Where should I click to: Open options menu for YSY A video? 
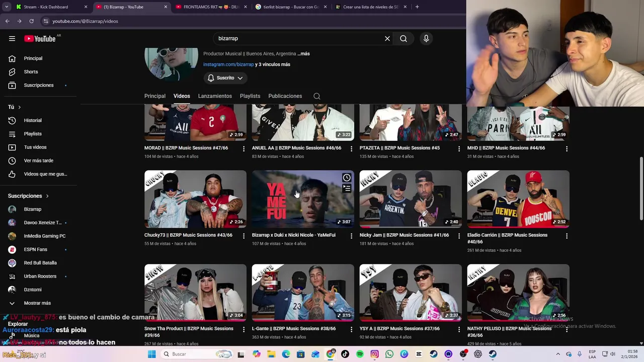(459, 329)
